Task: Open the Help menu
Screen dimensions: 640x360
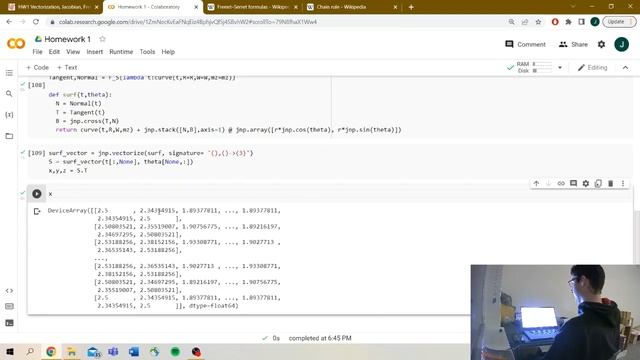Action: [168, 52]
